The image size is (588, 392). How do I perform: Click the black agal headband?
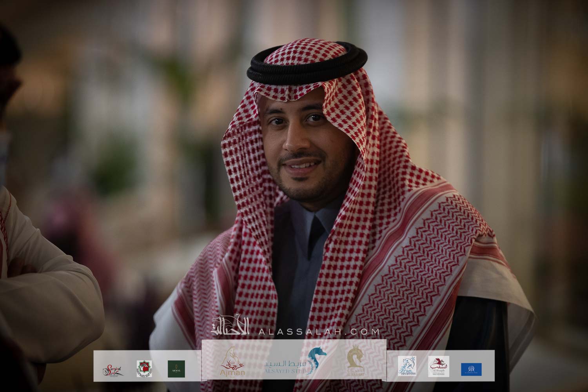(x=307, y=67)
